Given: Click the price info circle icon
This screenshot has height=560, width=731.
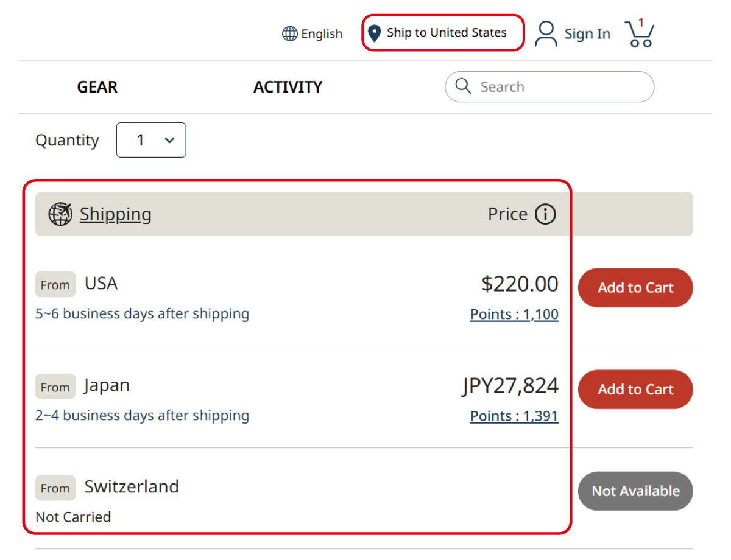Looking at the screenshot, I should [x=545, y=214].
